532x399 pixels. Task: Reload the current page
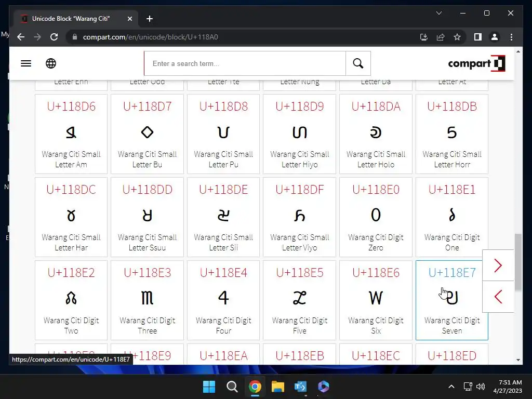(54, 37)
